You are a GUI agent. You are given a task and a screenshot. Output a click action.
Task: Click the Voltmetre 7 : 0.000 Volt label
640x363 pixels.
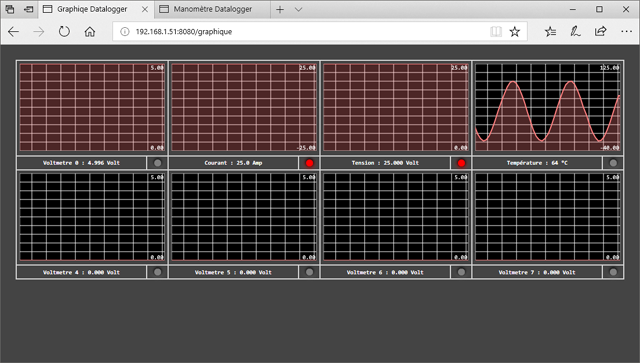coord(537,272)
